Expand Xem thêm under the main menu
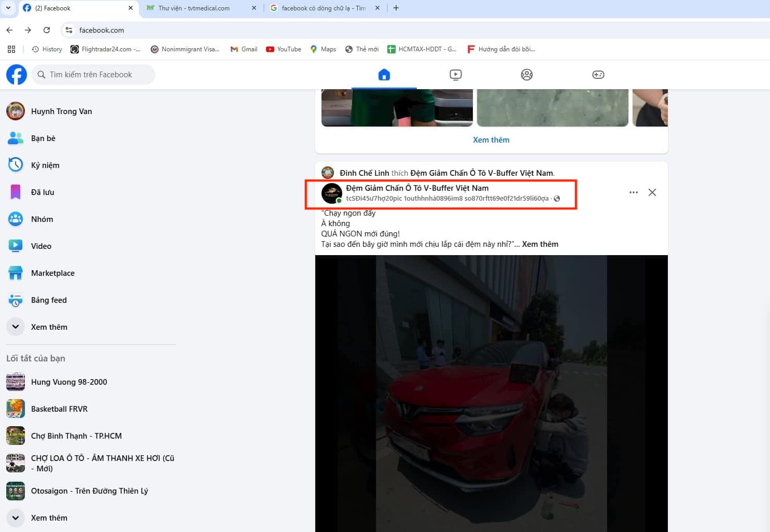770x532 pixels. pyautogui.click(x=49, y=327)
